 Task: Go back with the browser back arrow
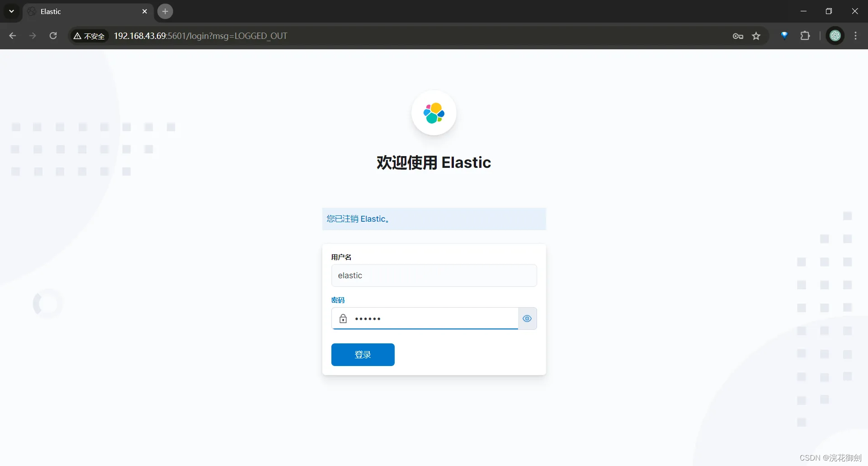(x=13, y=36)
